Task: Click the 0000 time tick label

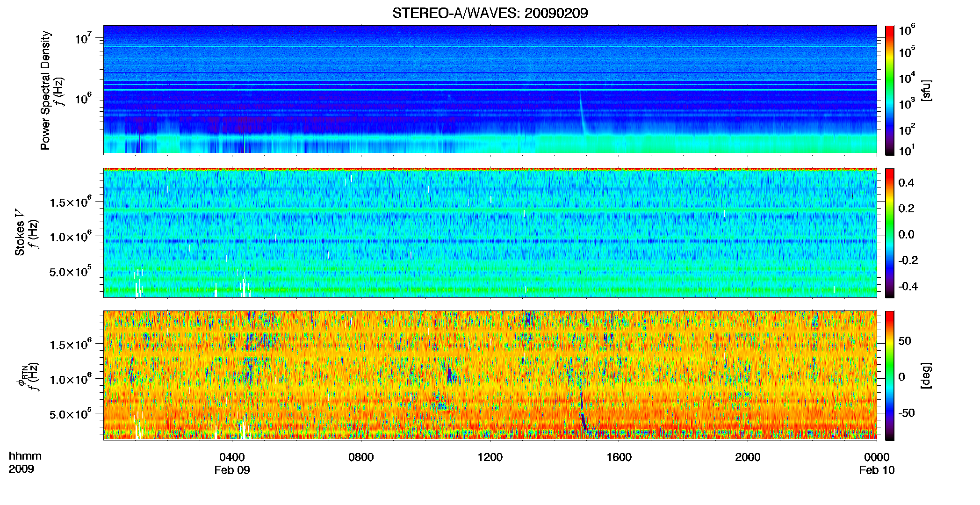Action: coord(877,457)
